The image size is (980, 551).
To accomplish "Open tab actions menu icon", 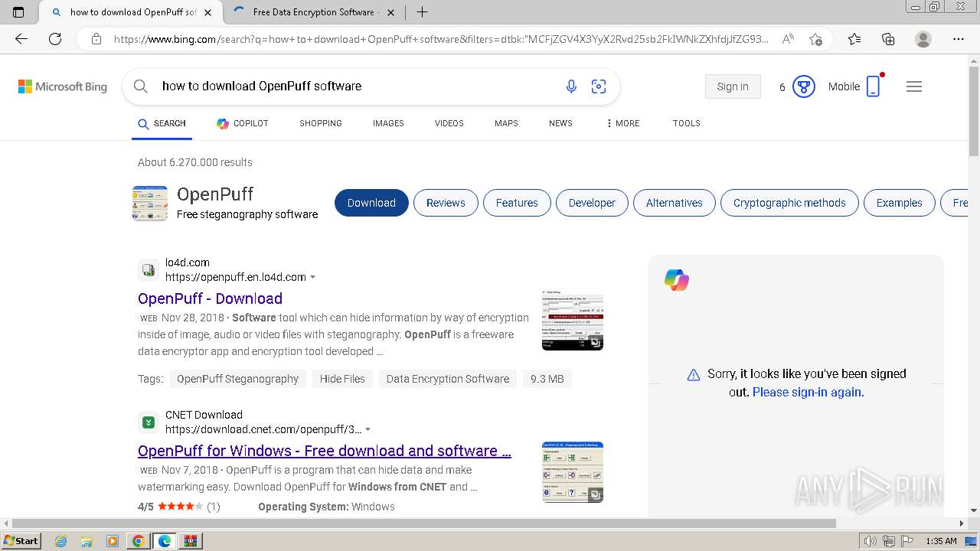I will click(x=18, y=12).
